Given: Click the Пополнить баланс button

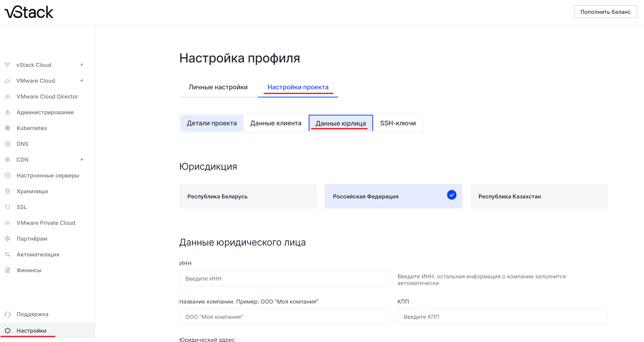Looking at the screenshot, I should (605, 12).
